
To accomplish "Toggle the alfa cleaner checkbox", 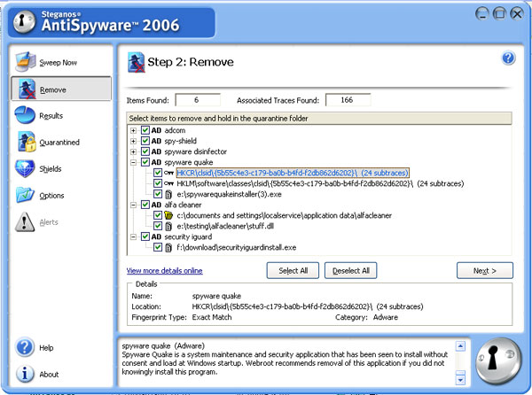I will click(145, 205).
